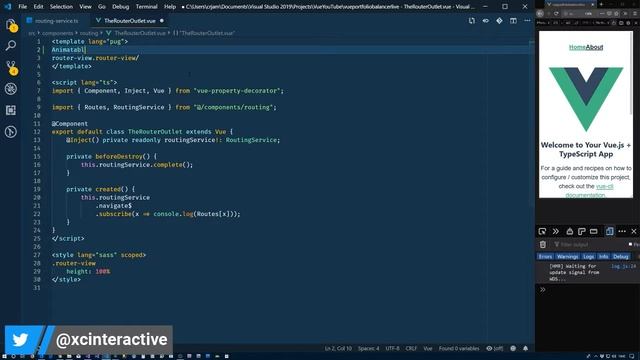The image size is (640, 360).
Task: Click 'Found 0 variables' in status bar
Action: 459,348
